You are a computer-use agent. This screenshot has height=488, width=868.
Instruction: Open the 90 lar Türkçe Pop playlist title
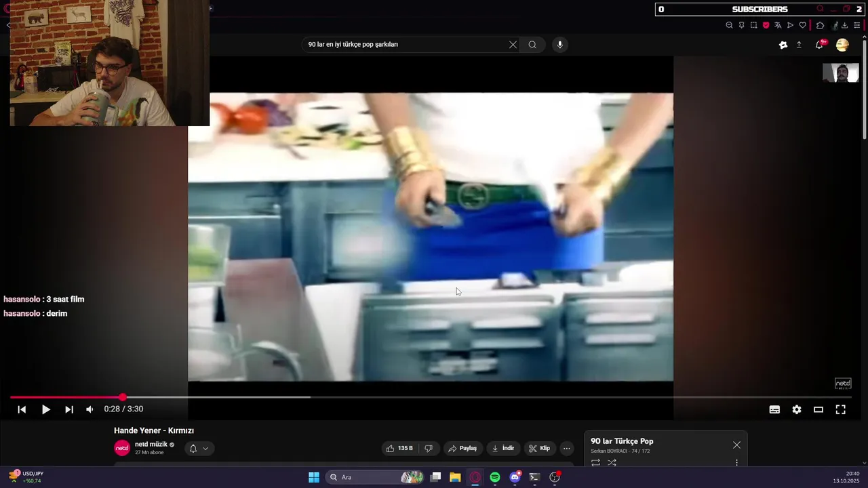[622, 441]
